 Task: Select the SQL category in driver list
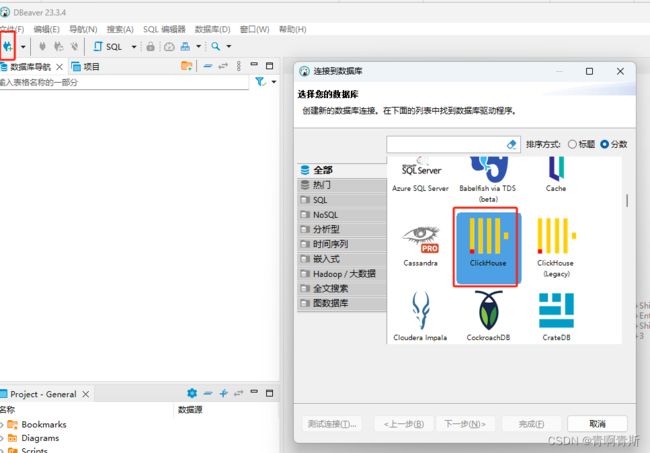click(342, 200)
